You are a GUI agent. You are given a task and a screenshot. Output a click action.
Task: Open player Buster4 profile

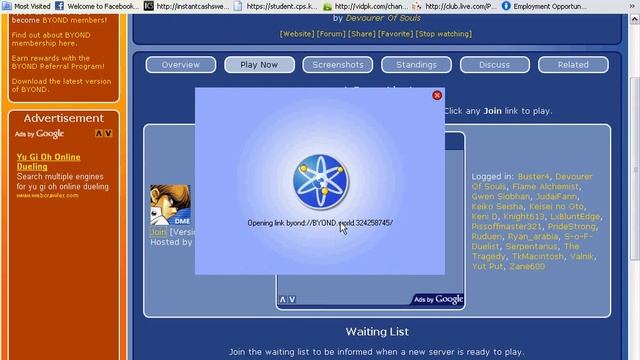click(533, 177)
